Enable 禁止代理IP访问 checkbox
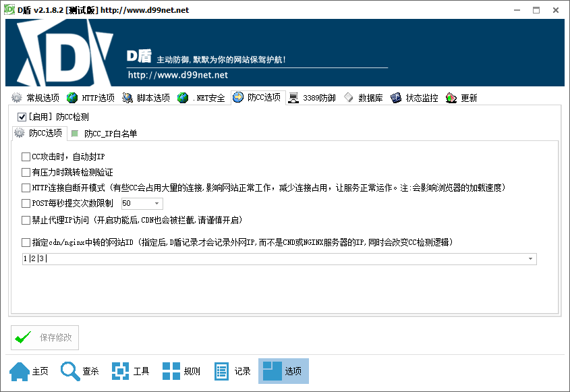 tap(26, 220)
